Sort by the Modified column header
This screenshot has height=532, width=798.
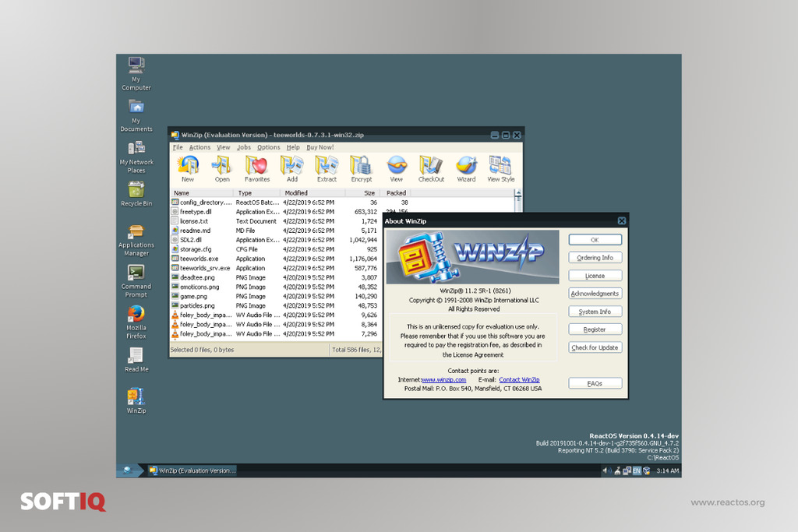(x=312, y=193)
